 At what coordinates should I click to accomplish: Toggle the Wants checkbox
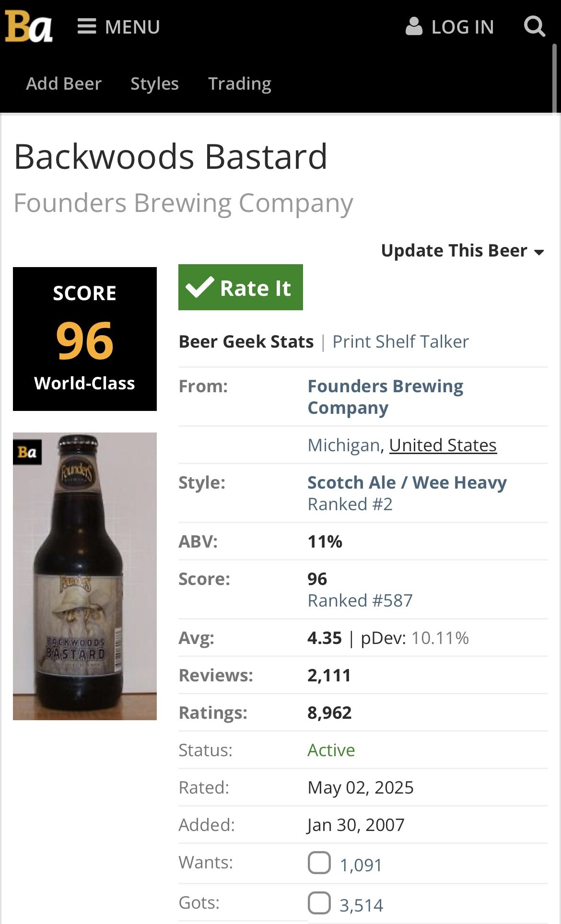319,863
